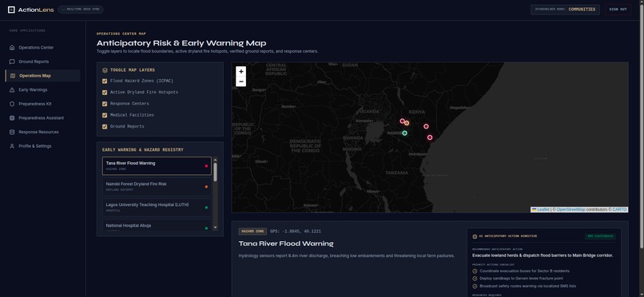Viewport: 644px width, 297px height.
Task: Select National Hospital Abuja entry
Action: 157,226
